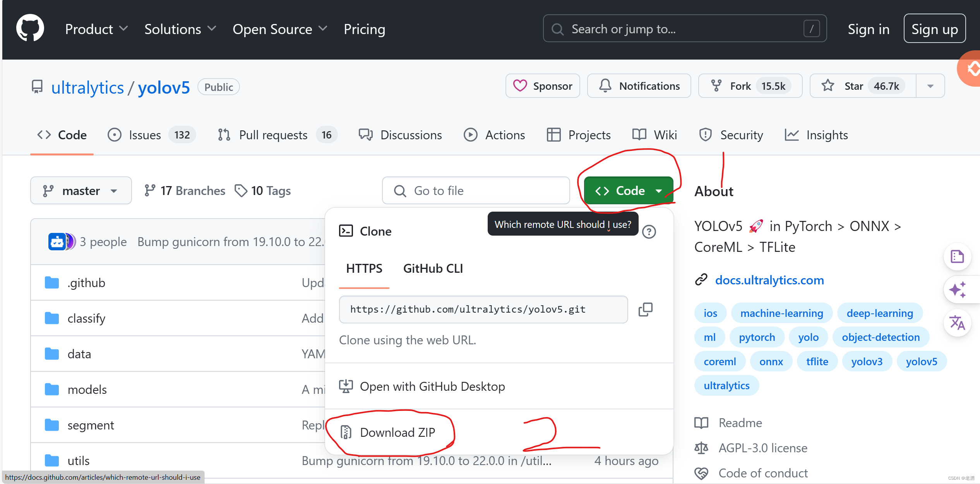Click the translate floating sidebar icon

click(x=957, y=323)
